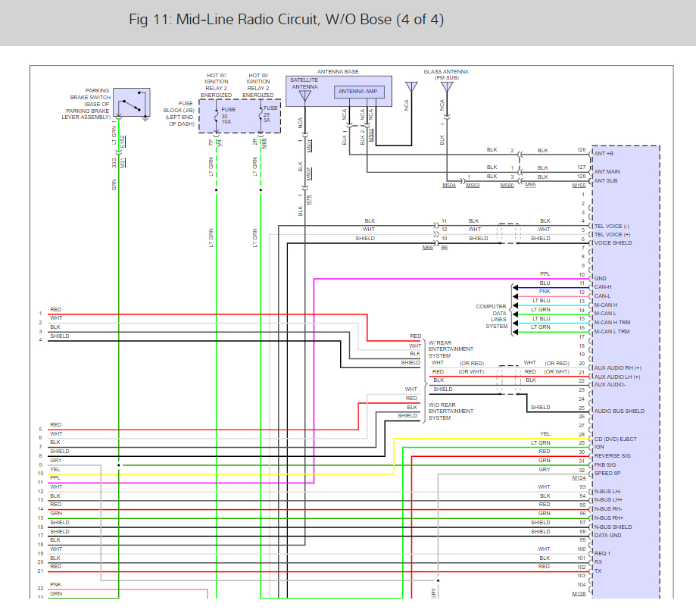Click the 10A fuse 30 symbol
Viewport: 696px width, 616px height.
(x=217, y=115)
